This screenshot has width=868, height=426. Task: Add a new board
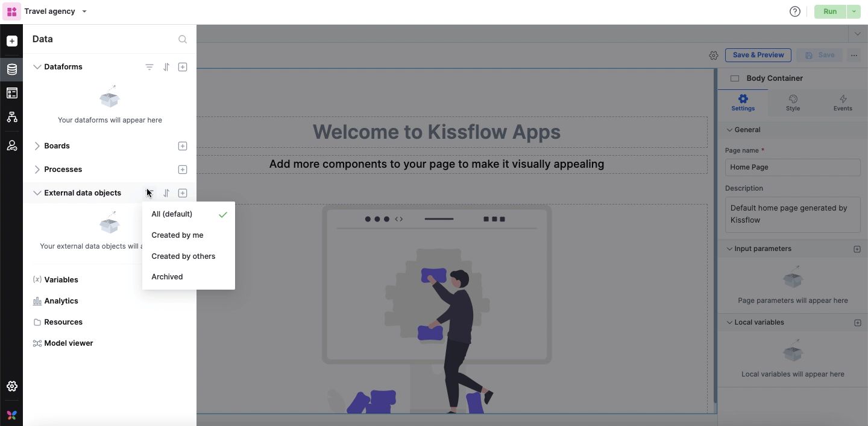point(183,146)
